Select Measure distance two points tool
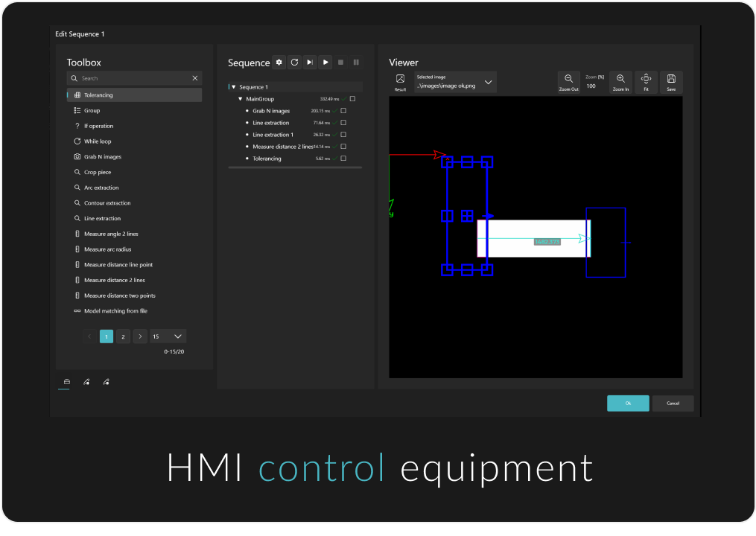Screen dimensions: 756x536 (135, 296)
